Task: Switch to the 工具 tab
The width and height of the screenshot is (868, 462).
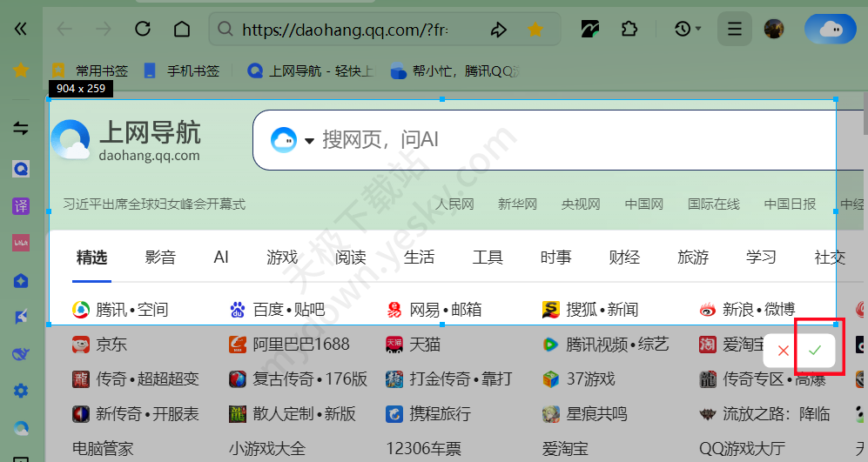Action: 488,258
